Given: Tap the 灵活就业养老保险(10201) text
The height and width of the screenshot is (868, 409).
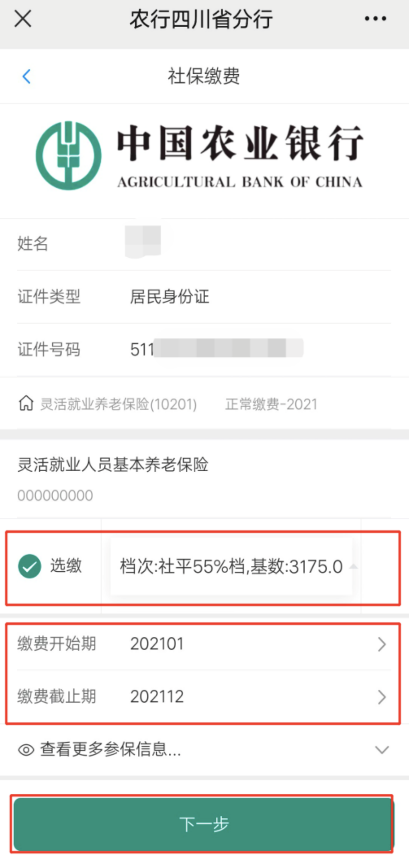Looking at the screenshot, I should (x=119, y=404).
